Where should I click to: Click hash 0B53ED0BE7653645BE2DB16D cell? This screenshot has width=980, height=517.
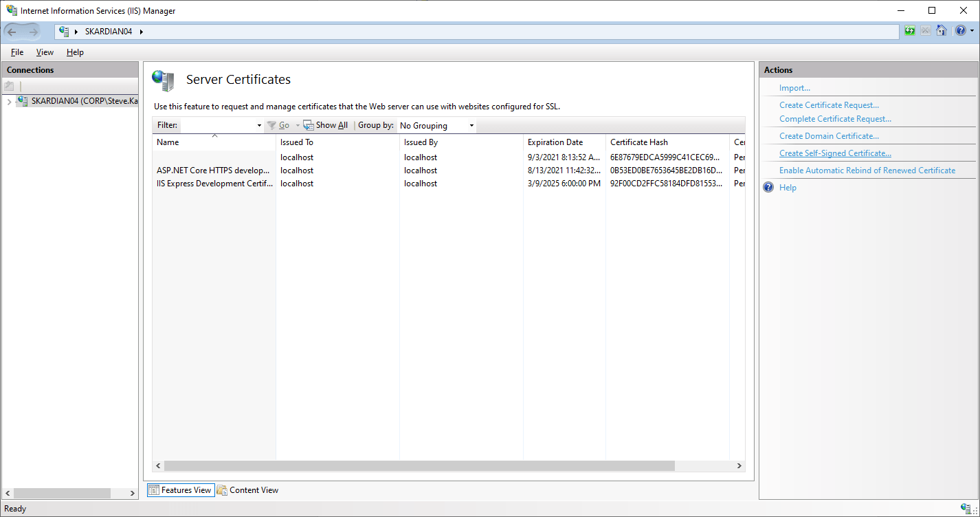coord(667,170)
